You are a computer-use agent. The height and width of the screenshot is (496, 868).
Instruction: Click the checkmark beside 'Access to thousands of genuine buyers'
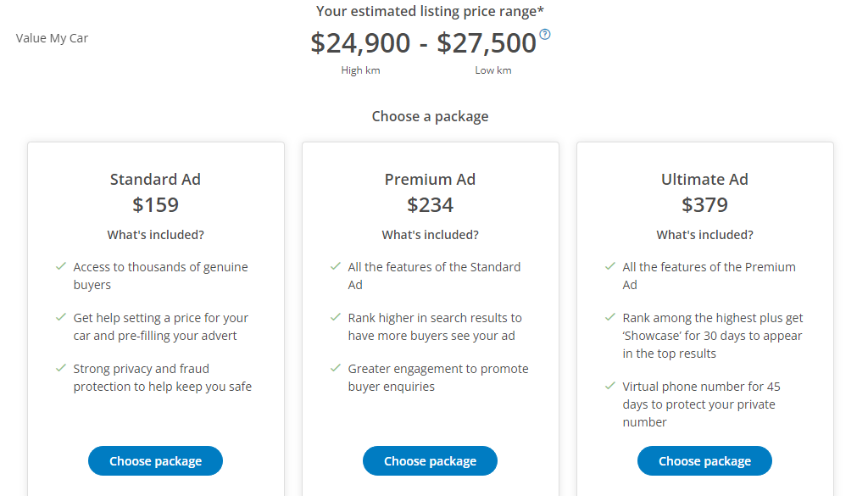60,266
